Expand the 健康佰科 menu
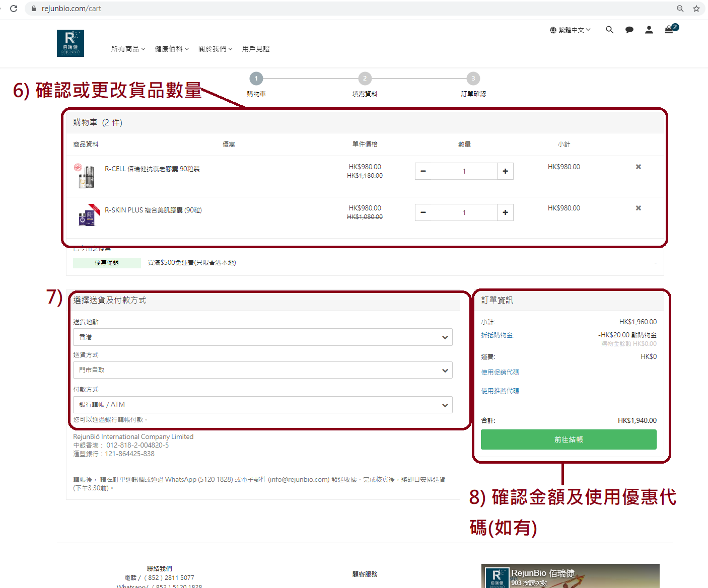This screenshot has width=708, height=588. (x=172, y=49)
